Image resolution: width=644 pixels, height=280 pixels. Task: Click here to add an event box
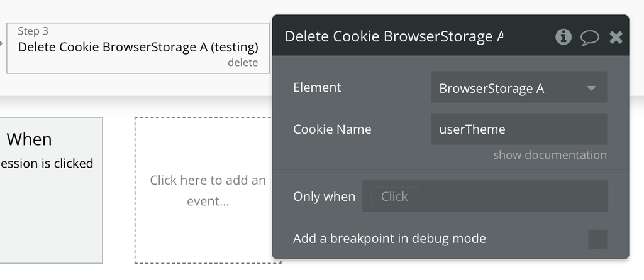208,190
